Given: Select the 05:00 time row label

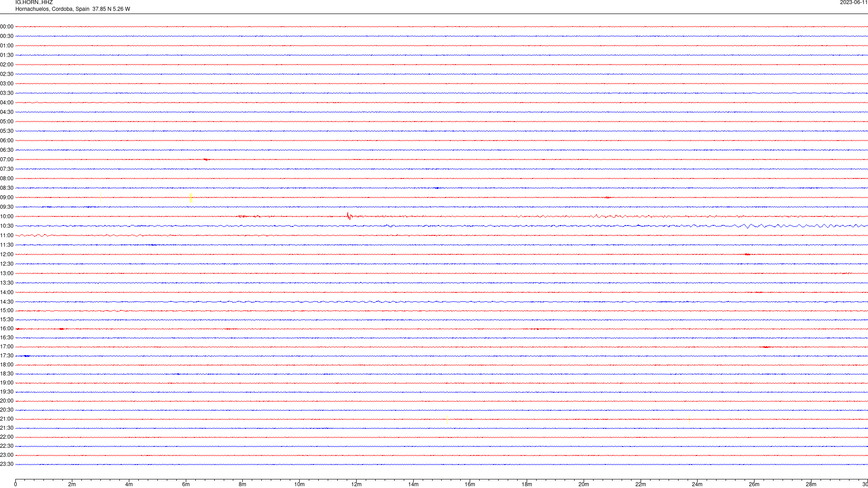Looking at the screenshot, I should (x=7, y=122).
